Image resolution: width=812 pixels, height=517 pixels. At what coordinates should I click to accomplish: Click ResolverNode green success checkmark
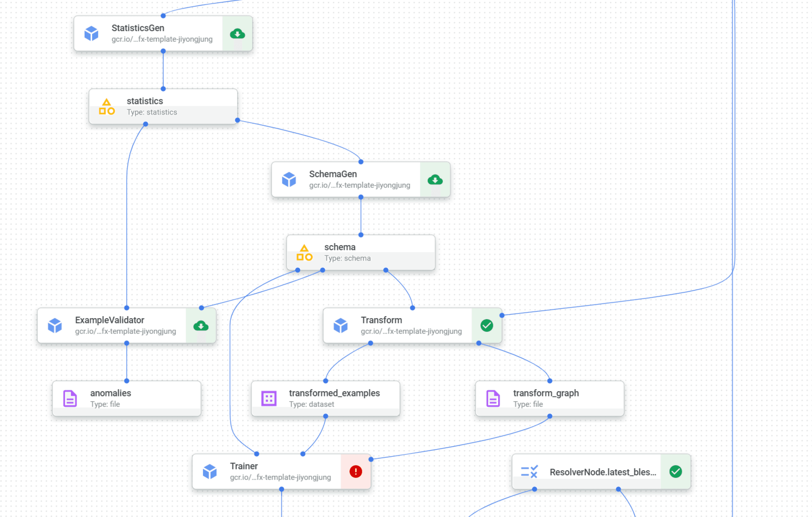675,471
